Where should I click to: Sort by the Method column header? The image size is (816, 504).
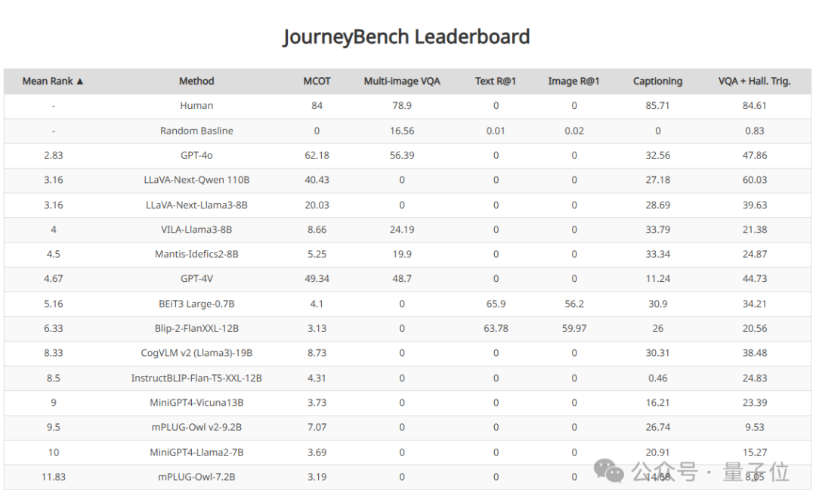coord(196,81)
